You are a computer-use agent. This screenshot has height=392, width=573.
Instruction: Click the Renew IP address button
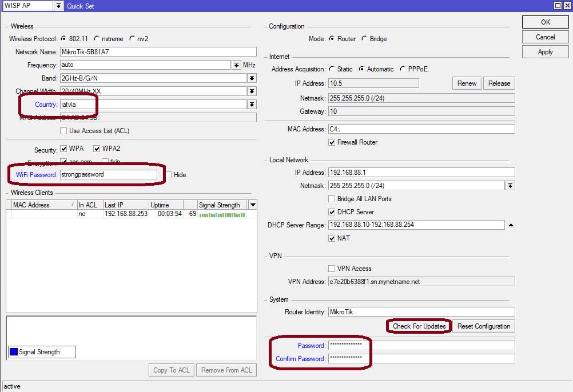click(467, 83)
